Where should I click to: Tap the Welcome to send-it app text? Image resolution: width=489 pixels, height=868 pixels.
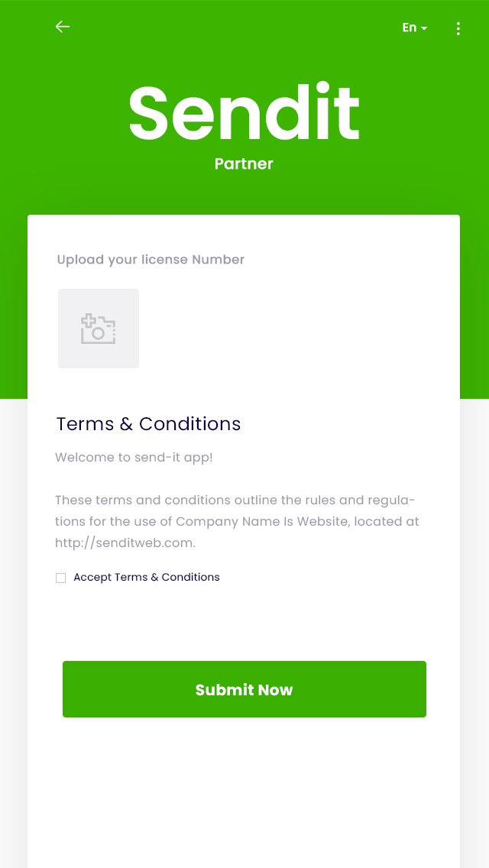tap(134, 458)
